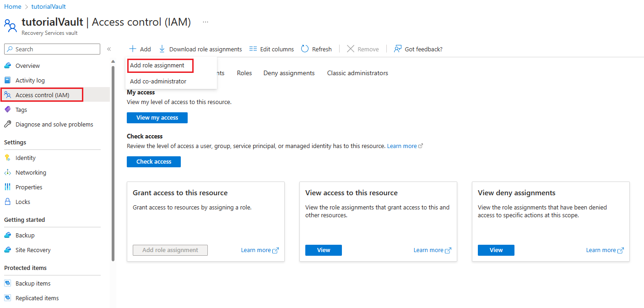
Task: Click the Diagnose wrench icon
Action: click(7, 124)
